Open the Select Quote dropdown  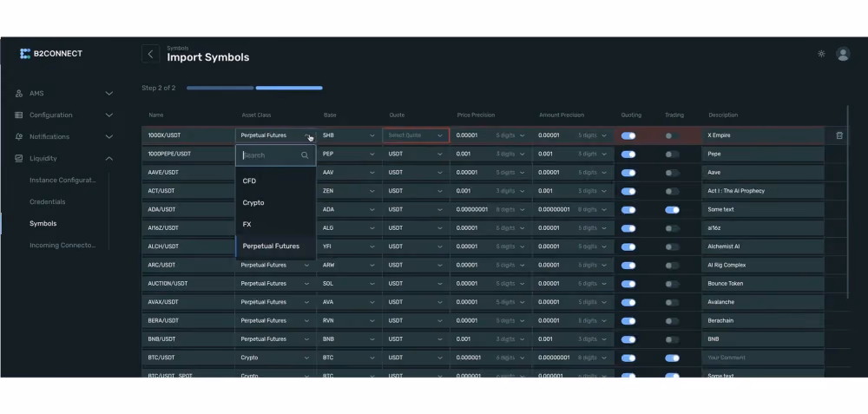(416, 135)
